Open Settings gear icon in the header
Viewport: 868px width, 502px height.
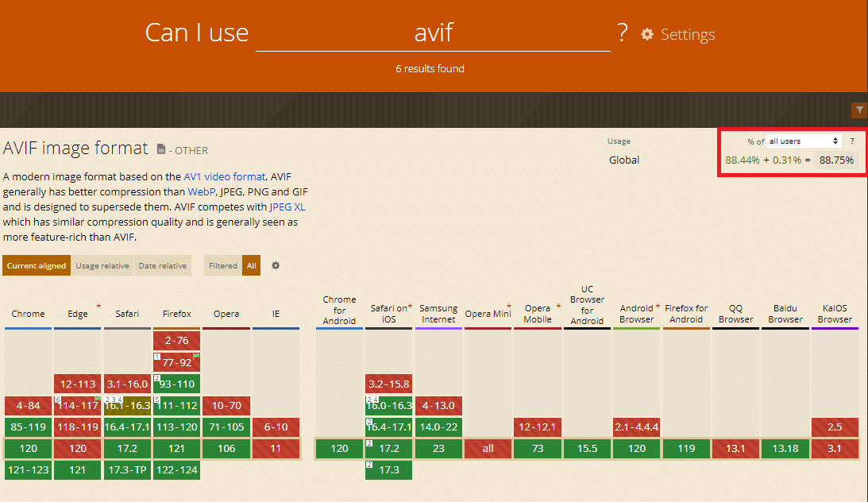[x=647, y=35]
